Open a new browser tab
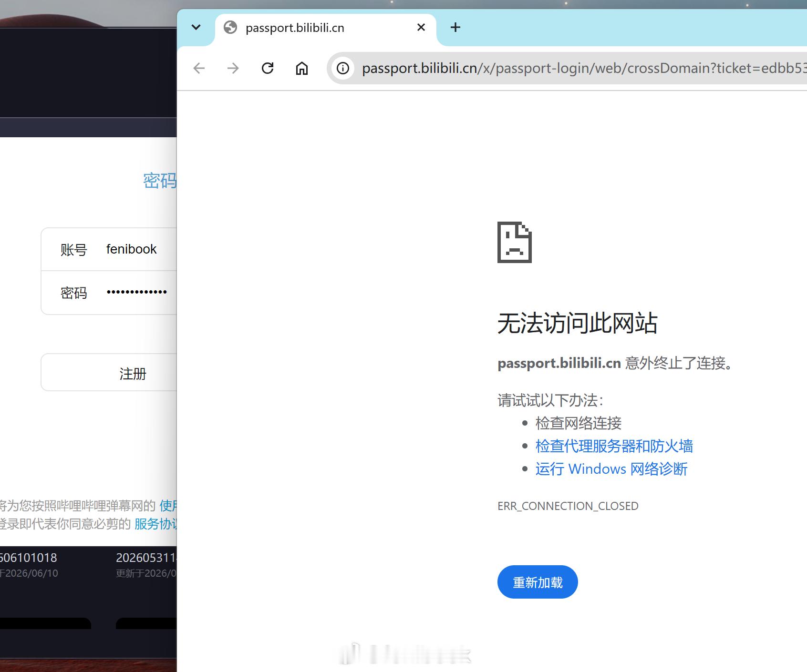This screenshot has width=807, height=672. [x=455, y=27]
